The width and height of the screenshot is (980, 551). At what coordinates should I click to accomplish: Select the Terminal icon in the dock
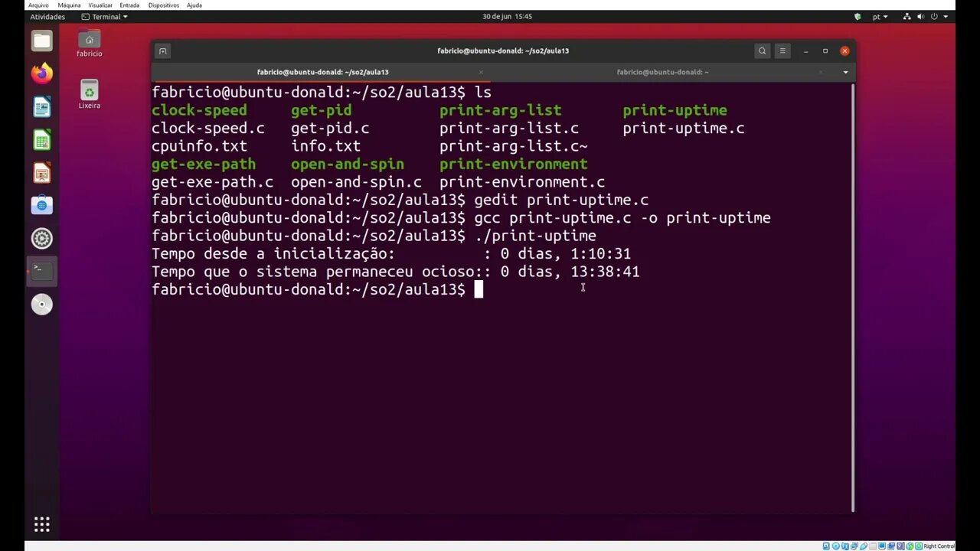coord(42,271)
